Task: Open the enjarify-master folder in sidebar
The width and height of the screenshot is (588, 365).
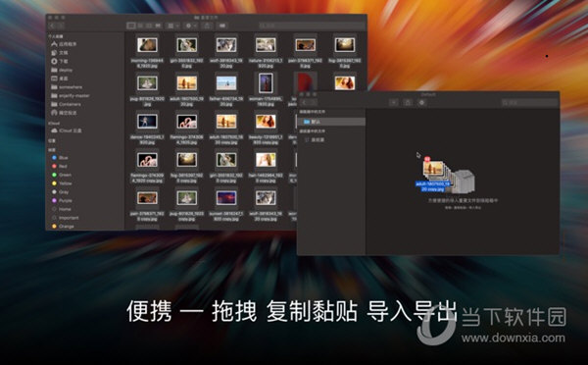Action: [x=71, y=96]
